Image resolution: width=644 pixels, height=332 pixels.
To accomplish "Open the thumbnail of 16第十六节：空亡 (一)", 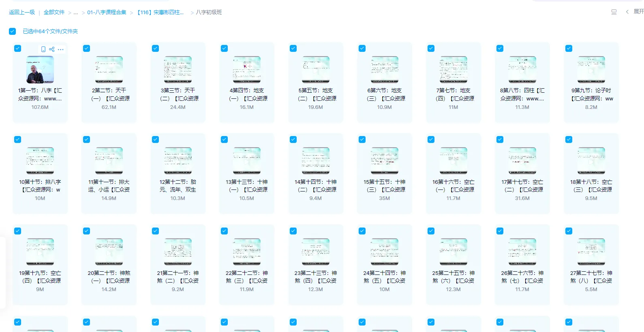I will pos(454,161).
